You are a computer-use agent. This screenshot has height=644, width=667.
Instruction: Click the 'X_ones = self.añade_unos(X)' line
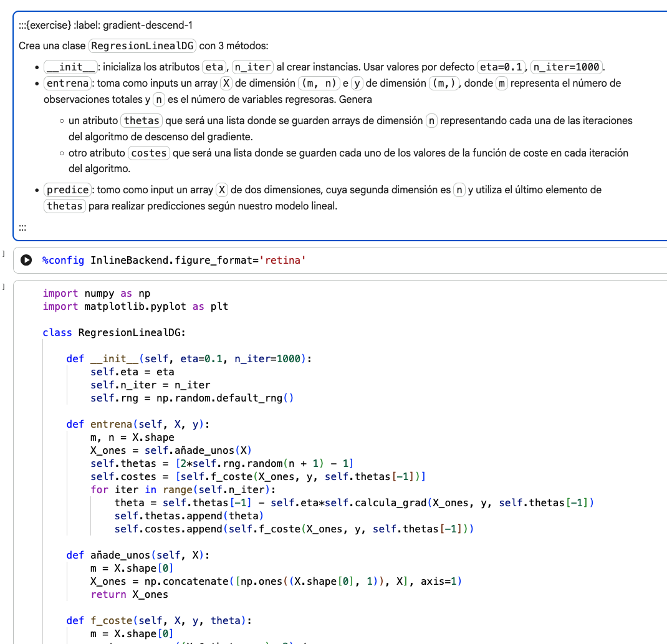[x=171, y=451]
